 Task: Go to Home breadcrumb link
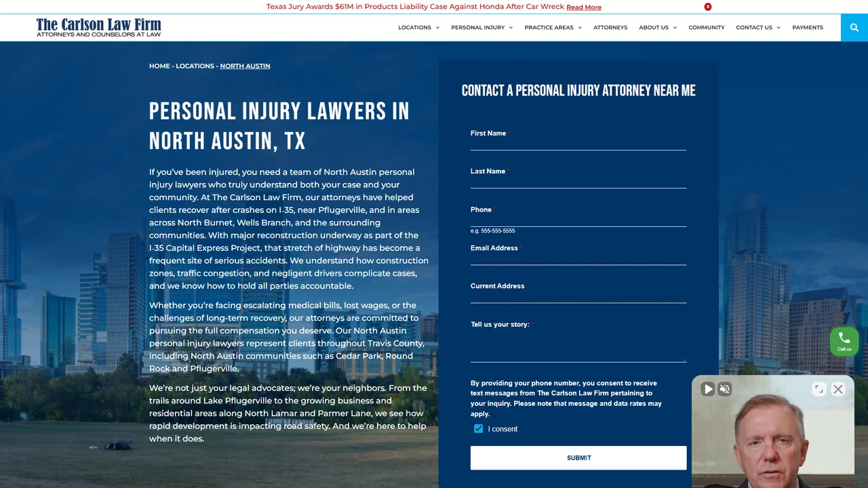159,66
